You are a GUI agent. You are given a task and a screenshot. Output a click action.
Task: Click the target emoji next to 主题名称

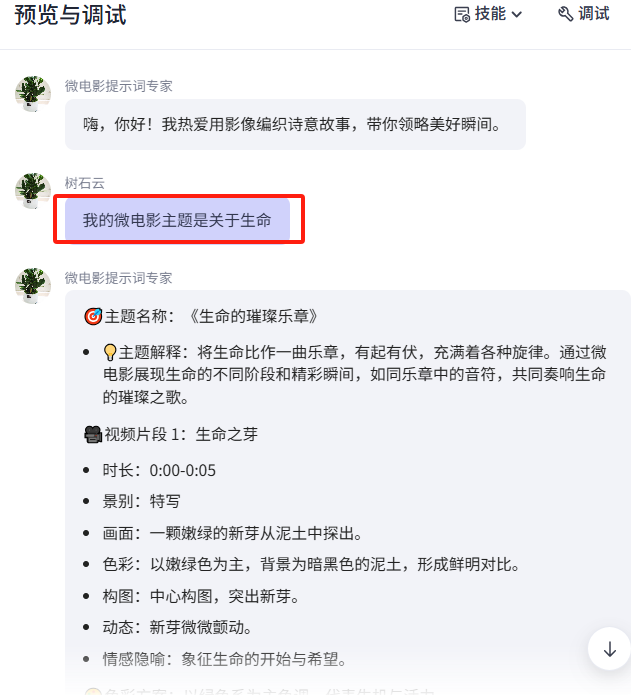pyautogui.click(x=93, y=316)
